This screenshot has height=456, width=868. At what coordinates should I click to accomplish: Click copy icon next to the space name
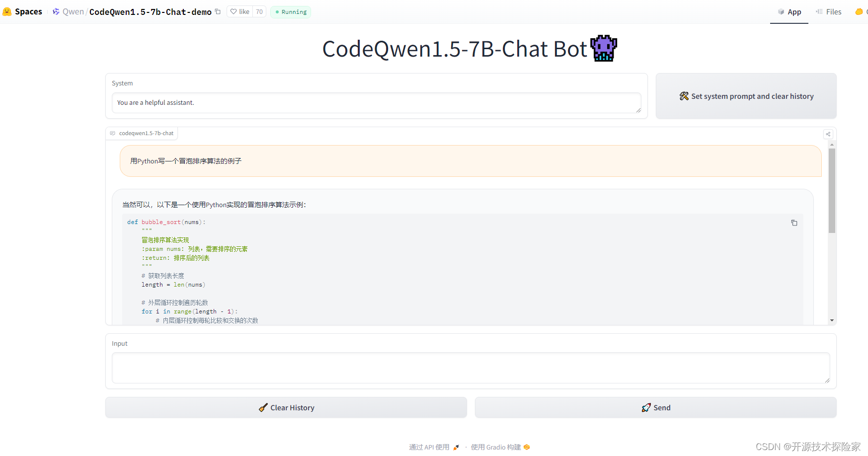pyautogui.click(x=218, y=11)
